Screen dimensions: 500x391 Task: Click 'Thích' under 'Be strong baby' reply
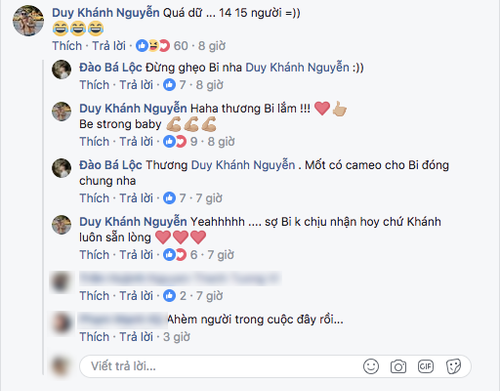click(94, 141)
